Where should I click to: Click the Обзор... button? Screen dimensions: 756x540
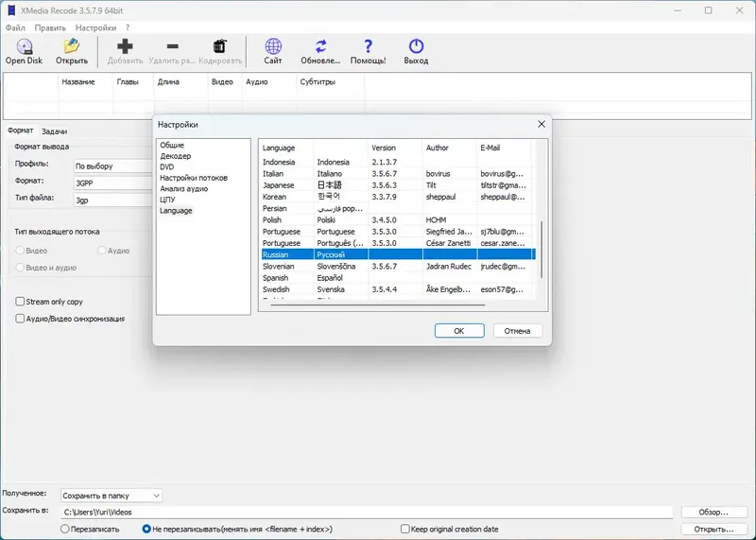pos(713,512)
